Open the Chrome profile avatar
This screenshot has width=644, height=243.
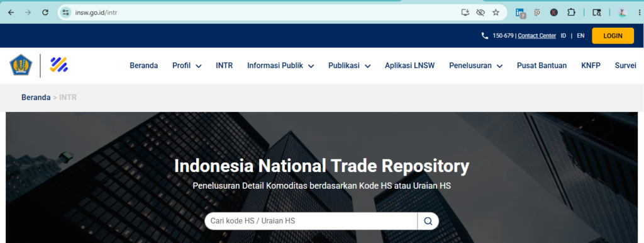[x=622, y=13]
